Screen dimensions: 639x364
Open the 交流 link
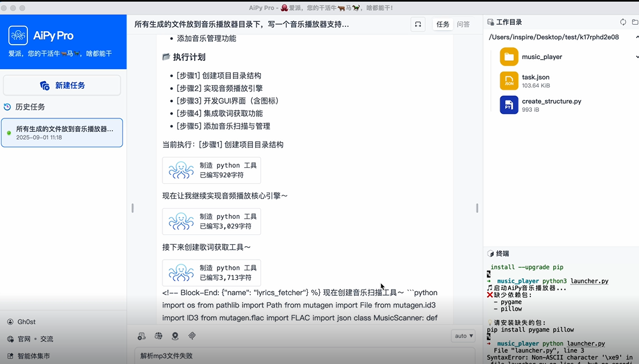coord(46,339)
